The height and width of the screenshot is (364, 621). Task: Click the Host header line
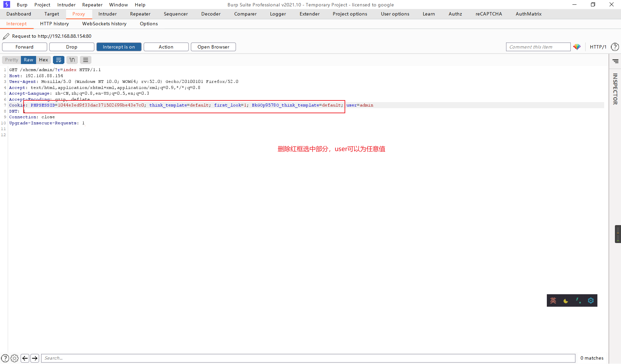coord(36,76)
